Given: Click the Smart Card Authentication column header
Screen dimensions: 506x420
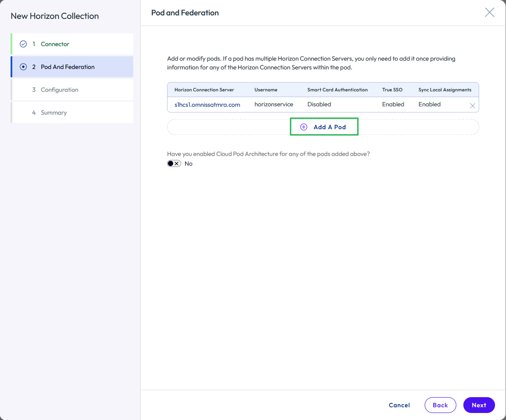Looking at the screenshot, I should [x=337, y=90].
